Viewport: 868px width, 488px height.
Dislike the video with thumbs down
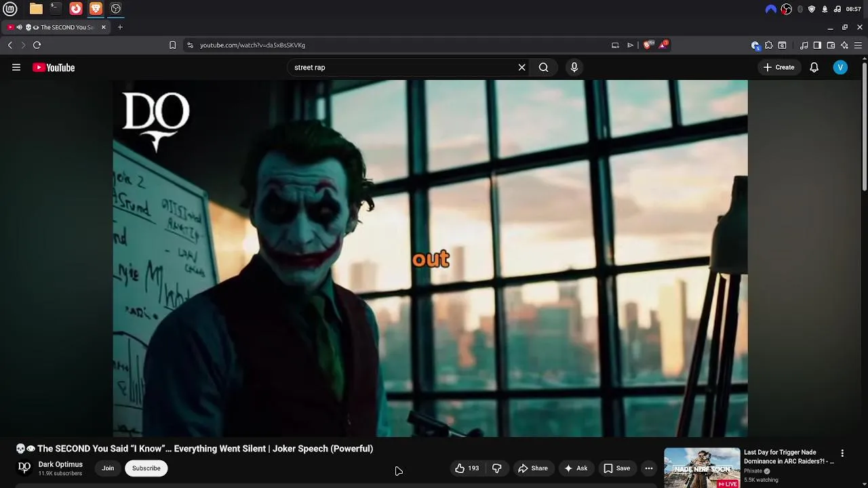(x=496, y=468)
